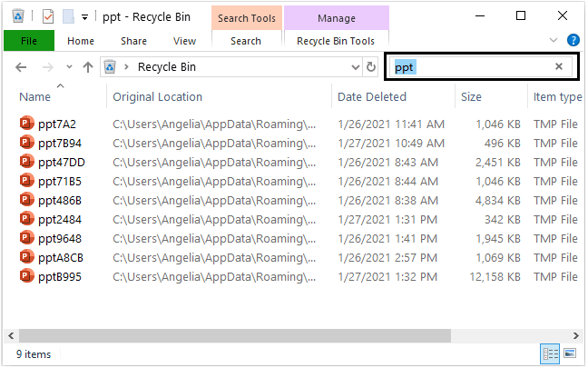
Task: Select the file name ppt47DD
Action: tap(62, 163)
